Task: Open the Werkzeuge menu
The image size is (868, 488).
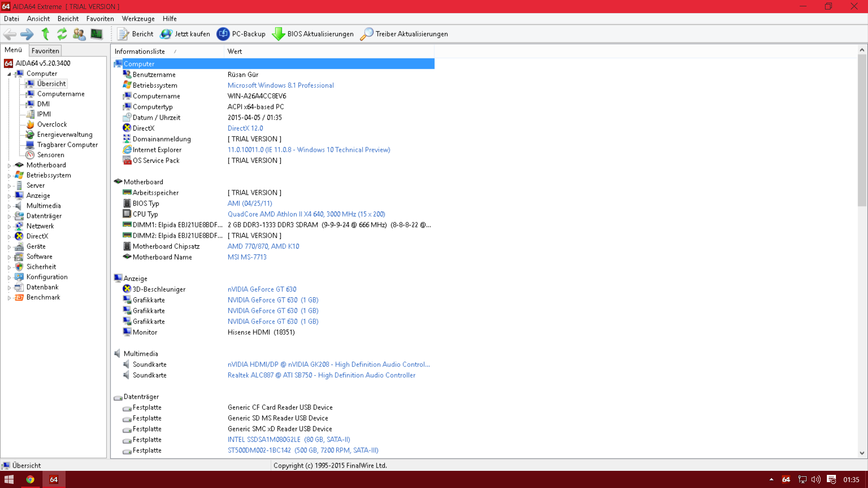Action: pyautogui.click(x=138, y=19)
